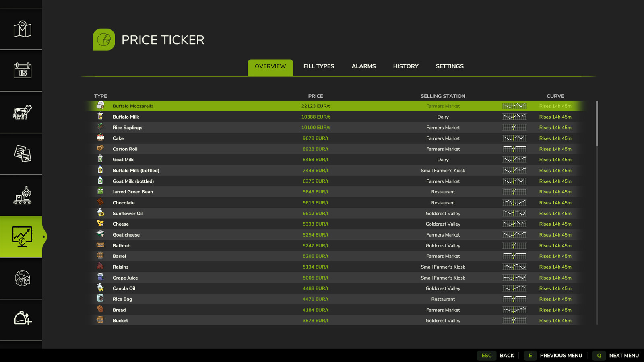Click the CURVE column header
This screenshot has width=644, height=362.
click(555, 96)
